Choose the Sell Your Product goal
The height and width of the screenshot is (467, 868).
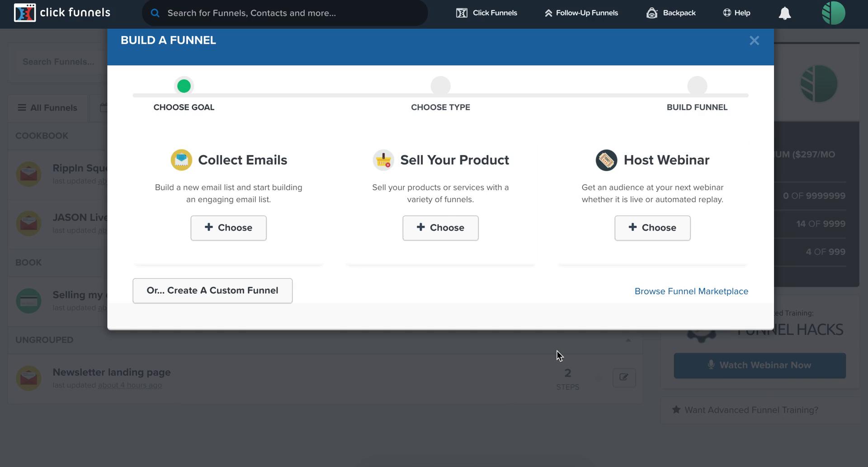441,228
